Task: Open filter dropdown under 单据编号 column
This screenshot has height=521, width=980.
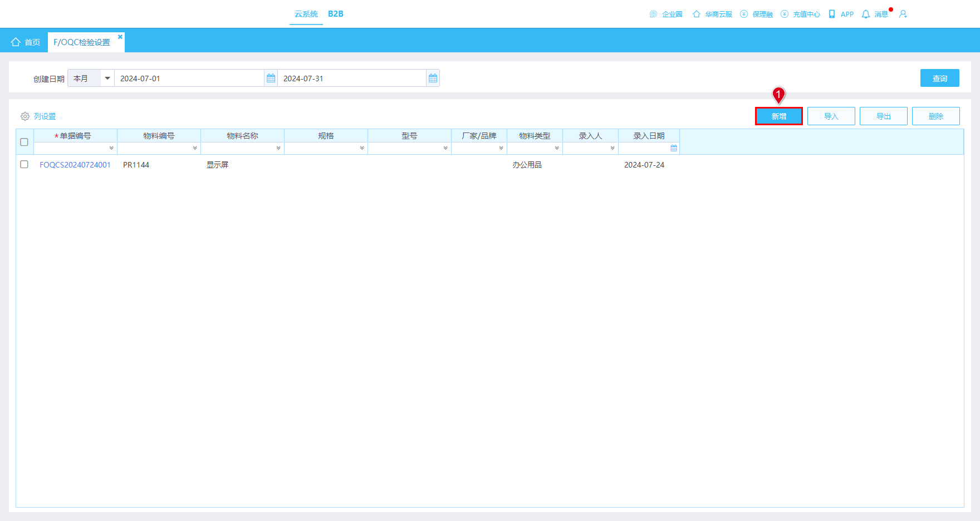Action: point(111,148)
